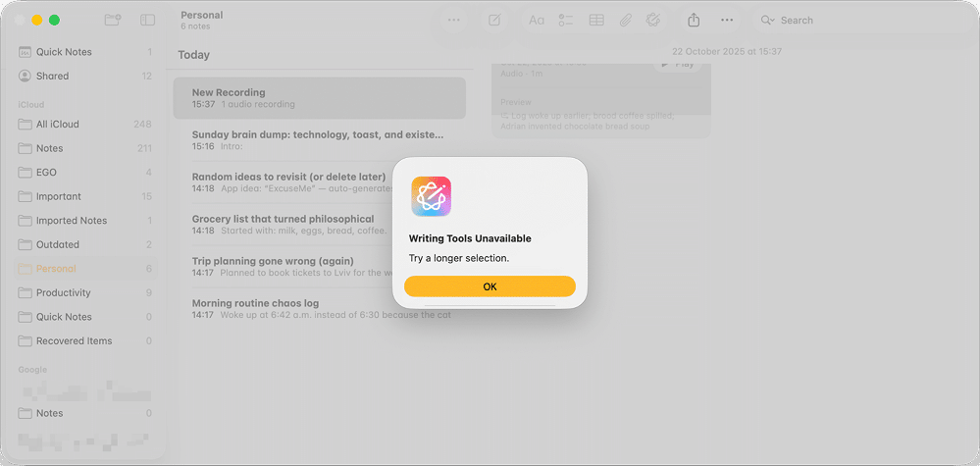The image size is (980, 466).
Task: Compose a new note
Action: click(x=494, y=20)
